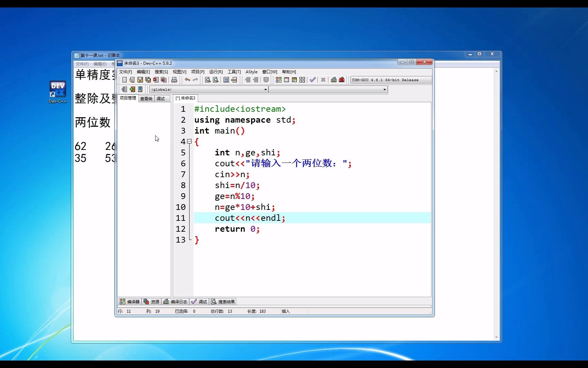This screenshot has width=588, height=368.
Task: Click the 文件(F) menu in Notepad
Action: click(82, 64)
